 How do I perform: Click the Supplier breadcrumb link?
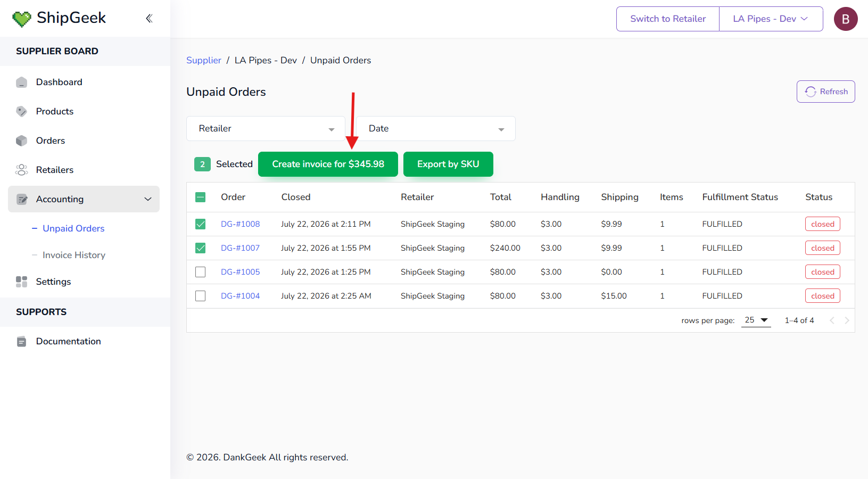pyautogui.click(x=204, y=60)
